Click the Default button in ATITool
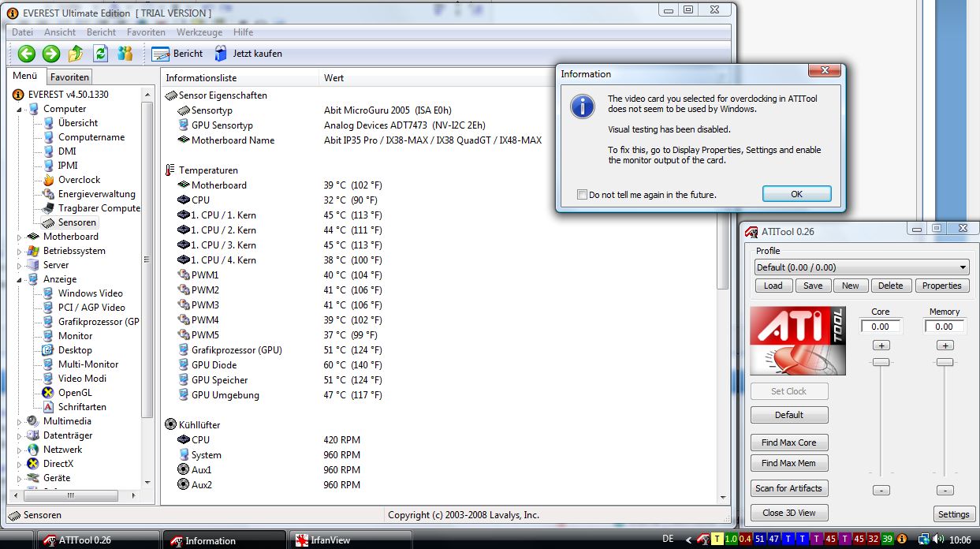The width and height of the screenshot is (980, 549). (789, 415)
